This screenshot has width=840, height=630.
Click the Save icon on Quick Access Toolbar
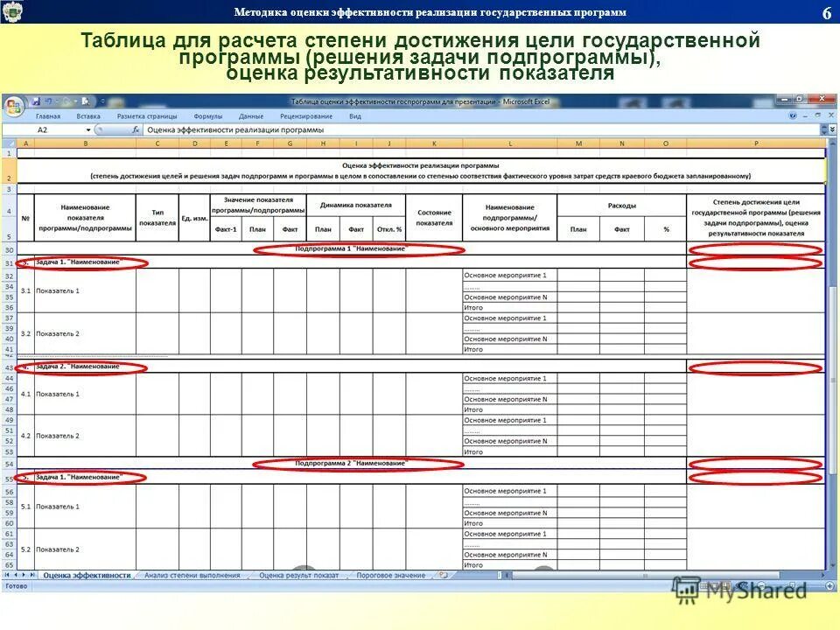click(x=36, y=101)
